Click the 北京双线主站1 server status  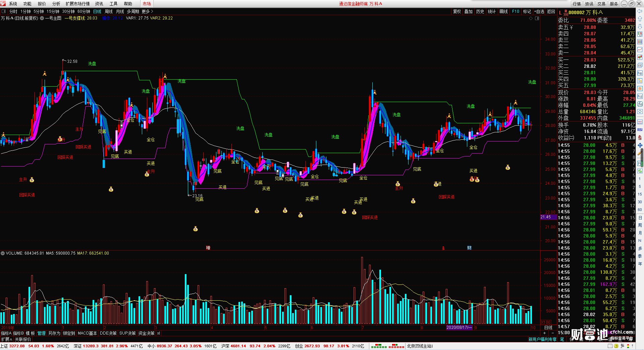(420, 346)
